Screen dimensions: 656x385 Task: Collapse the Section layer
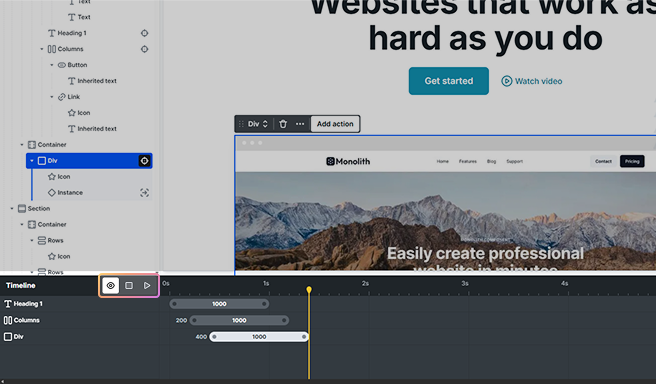(12, 208)
